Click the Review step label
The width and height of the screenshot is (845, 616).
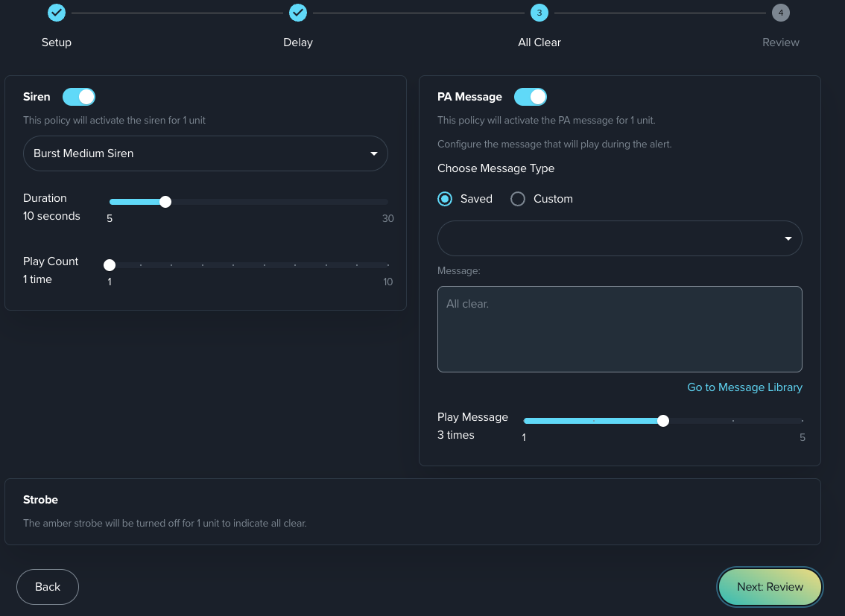(781, 42)
